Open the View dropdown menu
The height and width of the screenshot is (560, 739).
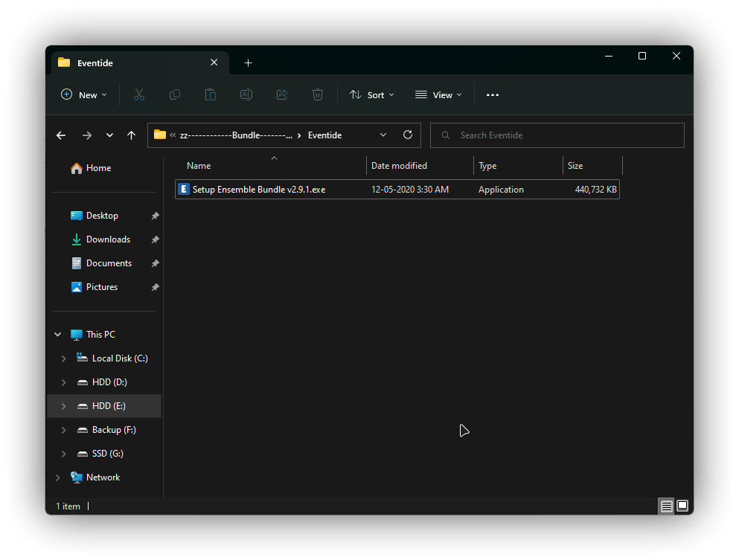[x=438, y=94]
